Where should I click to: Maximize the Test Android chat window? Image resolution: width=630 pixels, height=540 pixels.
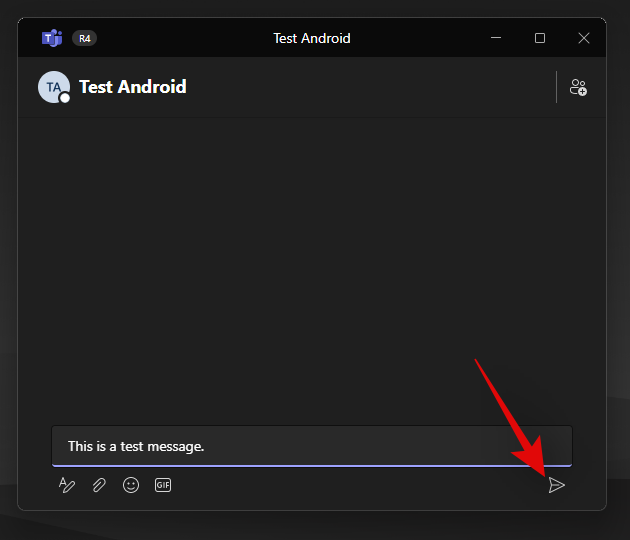(540, 38)
